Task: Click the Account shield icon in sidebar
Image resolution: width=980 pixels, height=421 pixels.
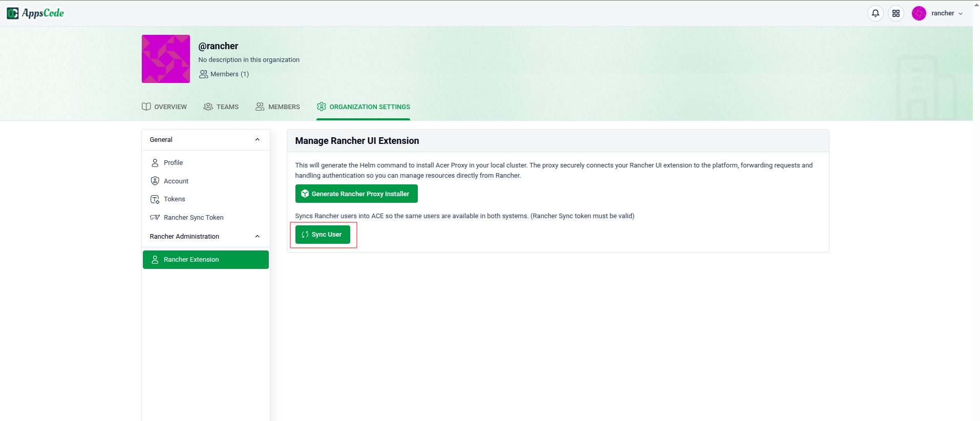Action: 155,181
